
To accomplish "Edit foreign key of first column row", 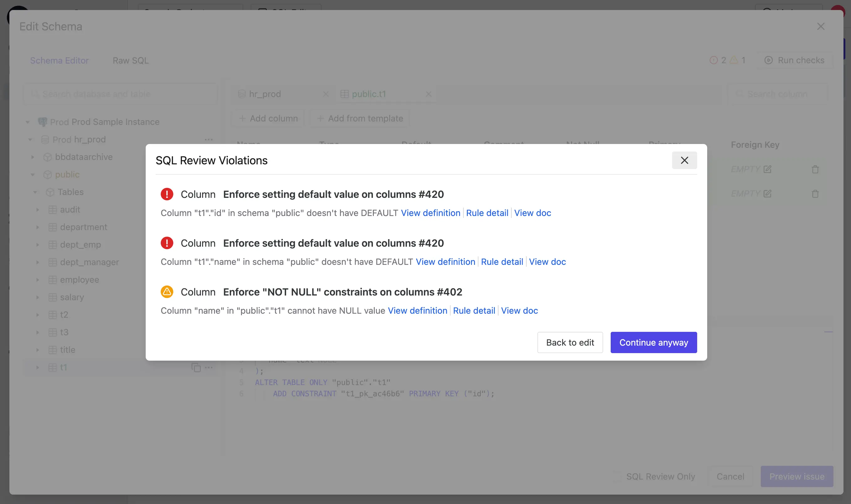I will [x=767, y=169].
